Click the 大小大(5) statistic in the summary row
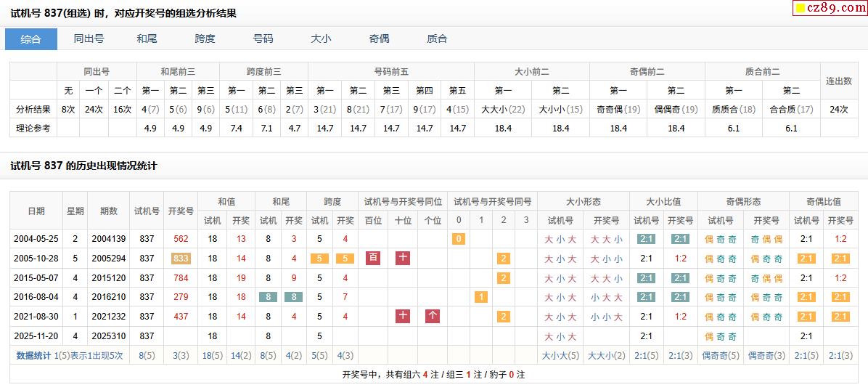868x390 pixels. pyautogui.click(x=560, y=356)
